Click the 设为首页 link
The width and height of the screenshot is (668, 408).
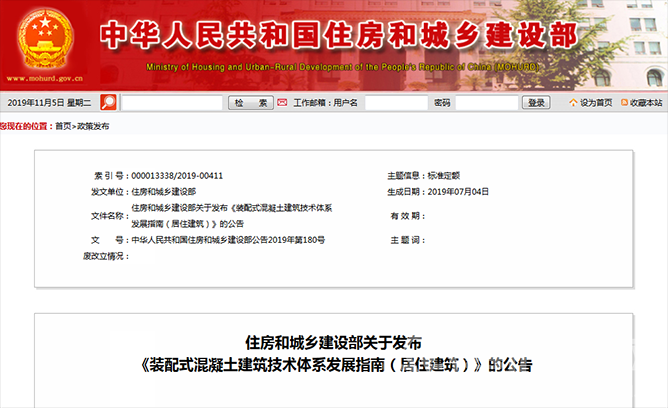596,103
